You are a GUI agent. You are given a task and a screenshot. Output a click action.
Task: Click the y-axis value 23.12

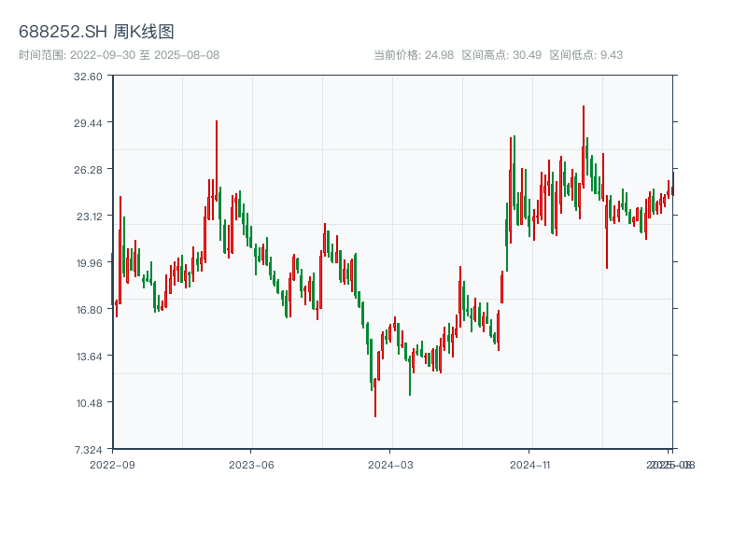(89, 217)
